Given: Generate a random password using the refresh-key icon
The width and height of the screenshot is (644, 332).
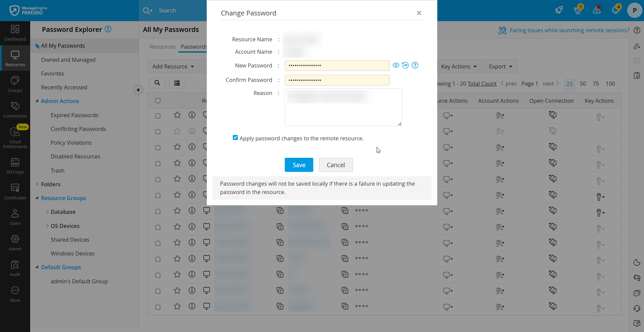Looking at the screenshot, I should pos(406,65).
